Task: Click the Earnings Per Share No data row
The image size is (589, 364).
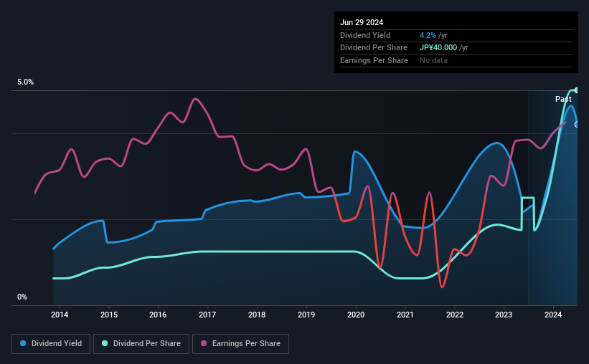Action: (456, 60)
